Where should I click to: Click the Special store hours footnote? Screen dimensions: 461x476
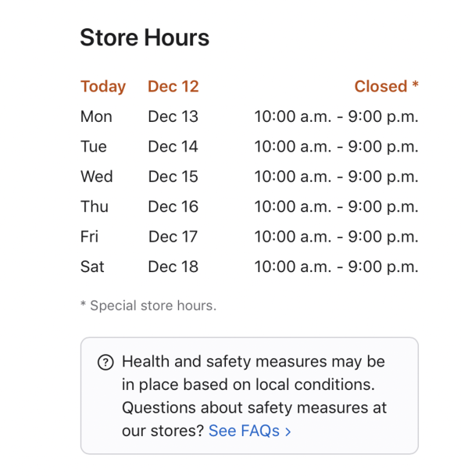click(148, 306)
